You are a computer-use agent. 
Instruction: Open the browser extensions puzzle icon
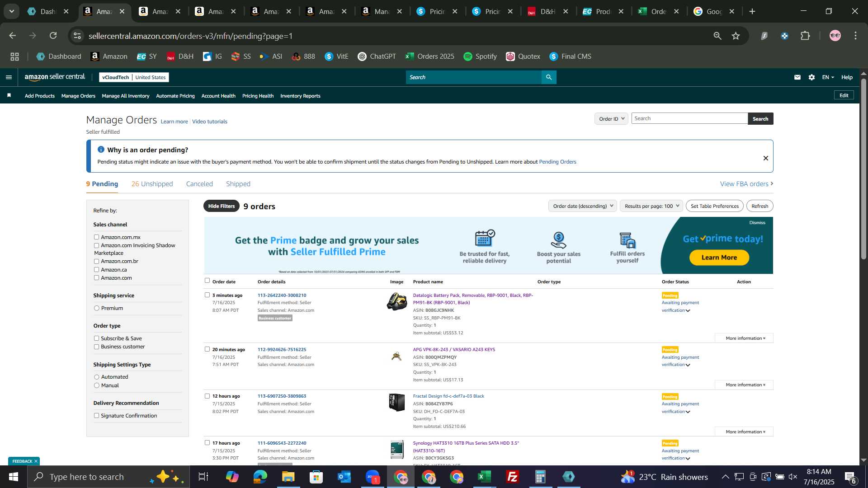point(805,36)
